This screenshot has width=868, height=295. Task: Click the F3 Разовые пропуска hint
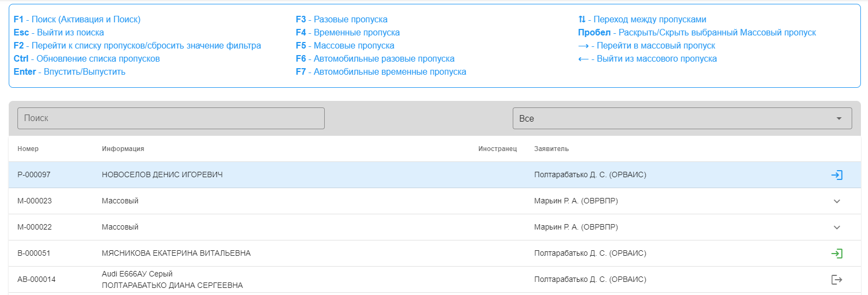[342, 20]
